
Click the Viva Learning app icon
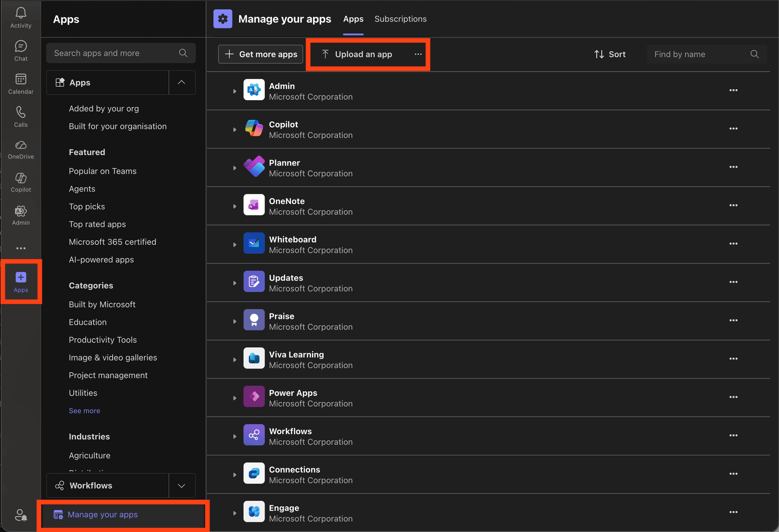(x=254, y=358)
